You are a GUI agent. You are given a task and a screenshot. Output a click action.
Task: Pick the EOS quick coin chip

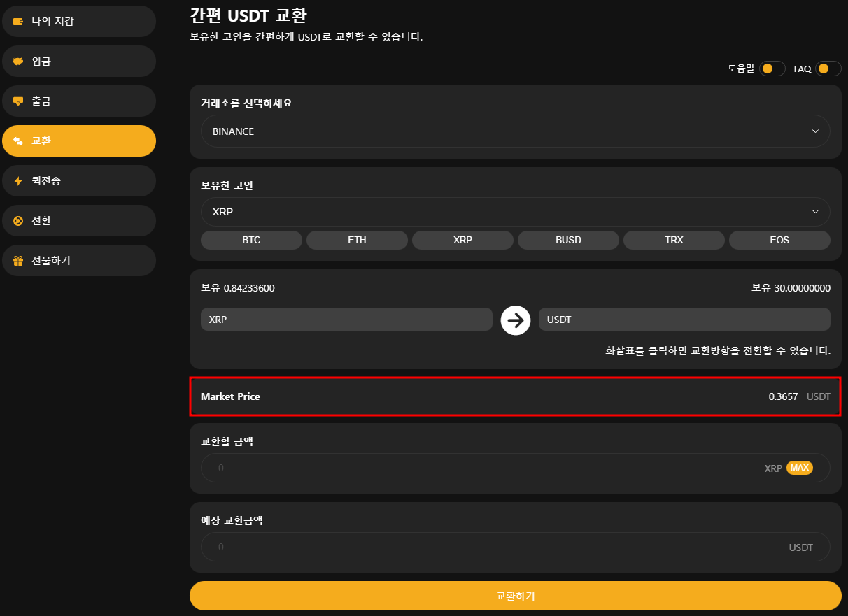779,240
